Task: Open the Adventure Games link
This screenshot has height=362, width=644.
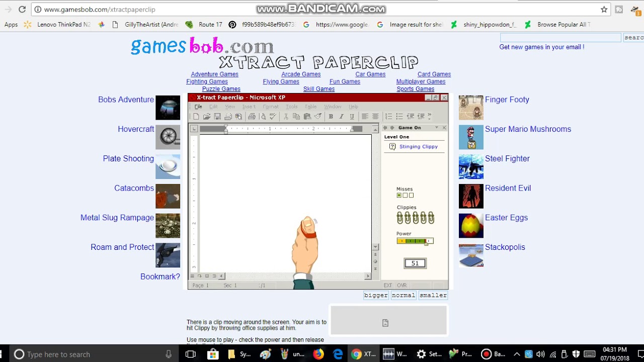Action: (x=215, y=74)
